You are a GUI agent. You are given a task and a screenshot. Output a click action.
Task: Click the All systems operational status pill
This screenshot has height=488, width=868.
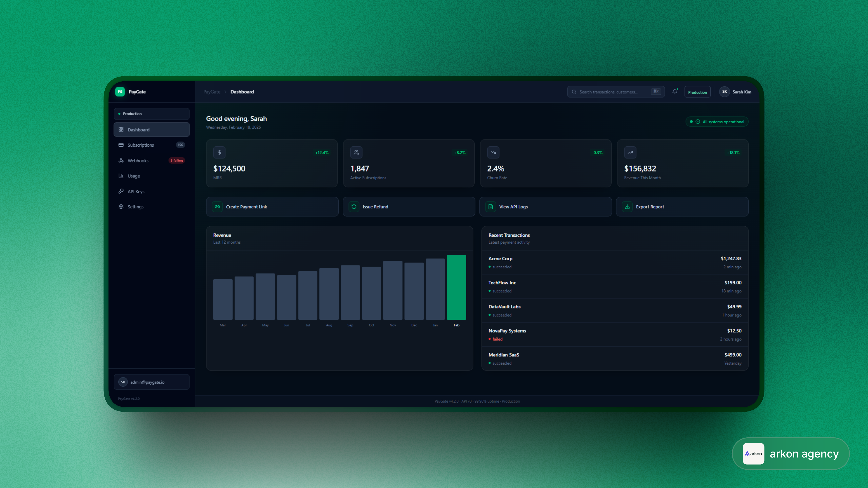click(x=717, y=122)
